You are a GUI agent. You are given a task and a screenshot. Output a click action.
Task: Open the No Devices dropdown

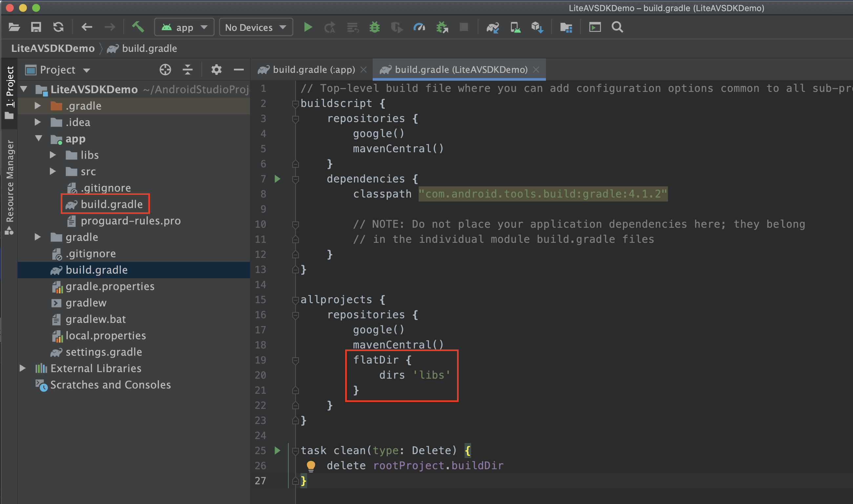point(256,27)
